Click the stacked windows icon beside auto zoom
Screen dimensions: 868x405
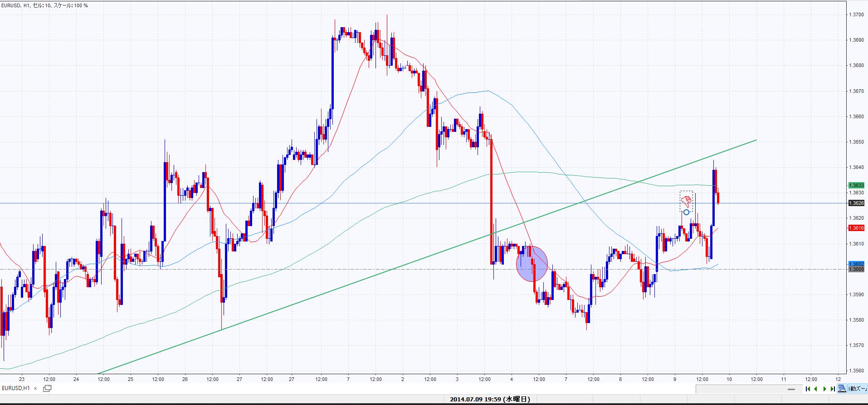[842, 389]
